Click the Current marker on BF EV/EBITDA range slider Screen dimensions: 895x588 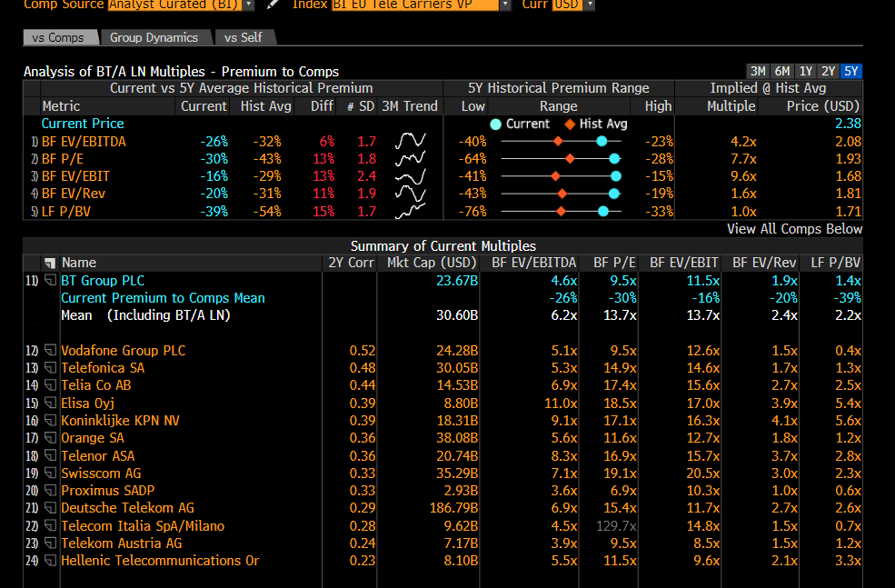pyautogui.click(x=601, y=141)
